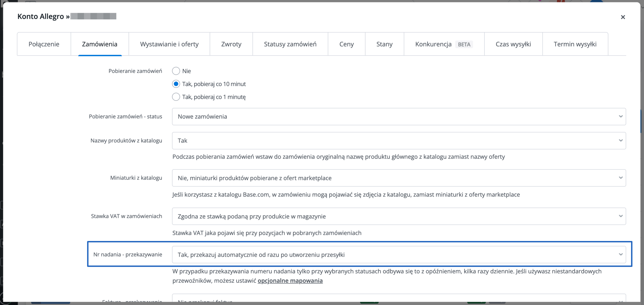The height and width of the screenshot is (305, 644).
Task: Switch to Czas wysyłki tab
Action: click(x=513, y=44)
